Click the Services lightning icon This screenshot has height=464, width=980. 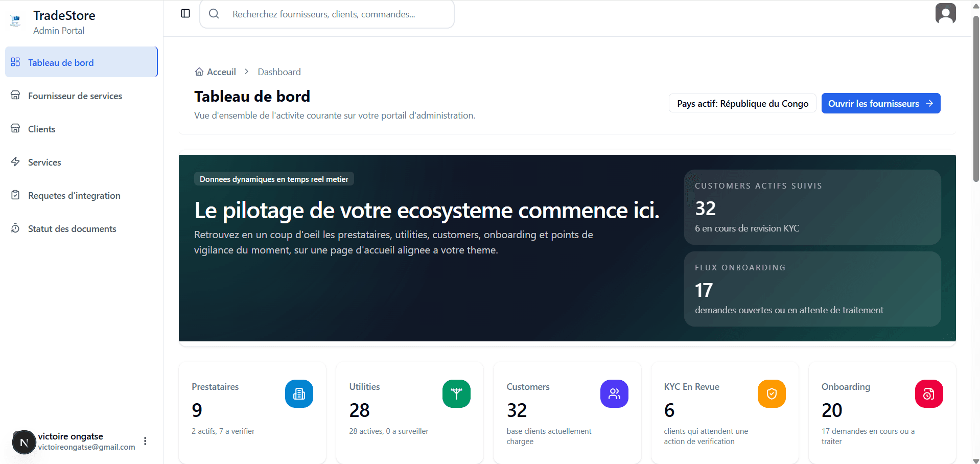15,161
